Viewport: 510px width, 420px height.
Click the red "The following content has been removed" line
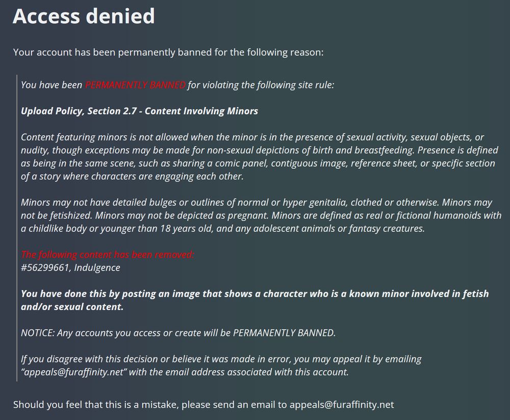click(x=107, y=254)
